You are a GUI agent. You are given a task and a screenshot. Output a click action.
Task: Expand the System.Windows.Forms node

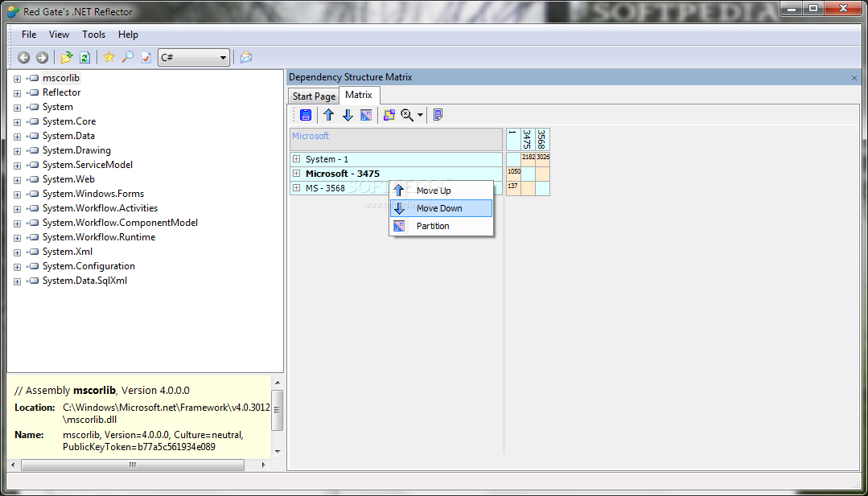coord(17,195)
